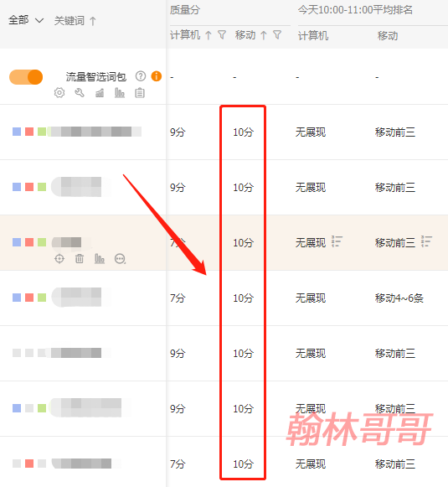Open the rising trend chart icon under 流量智选词包
Image resolution: width=448 pixels, height=487 pixels.
coord(100,92)
